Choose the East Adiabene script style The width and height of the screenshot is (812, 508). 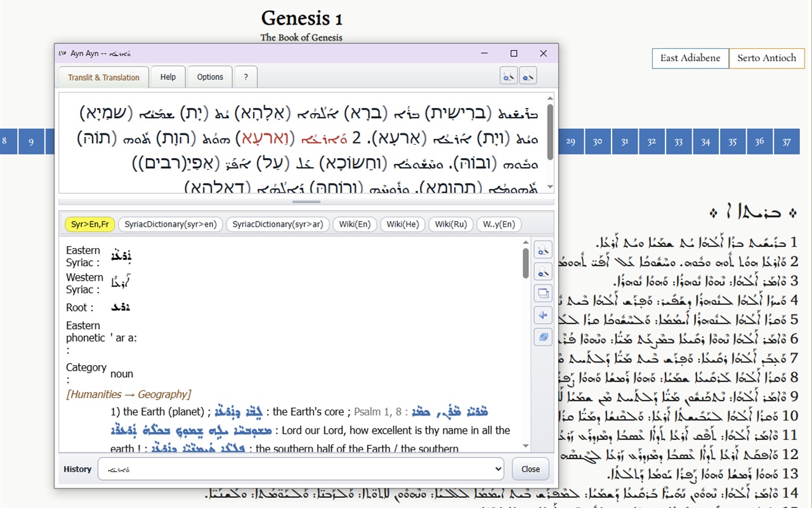tap(690, 58)
